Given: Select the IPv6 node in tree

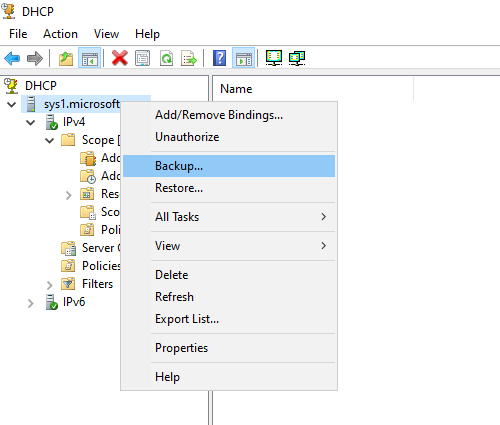Looking at the screenshot, I should tap(74, 302).
